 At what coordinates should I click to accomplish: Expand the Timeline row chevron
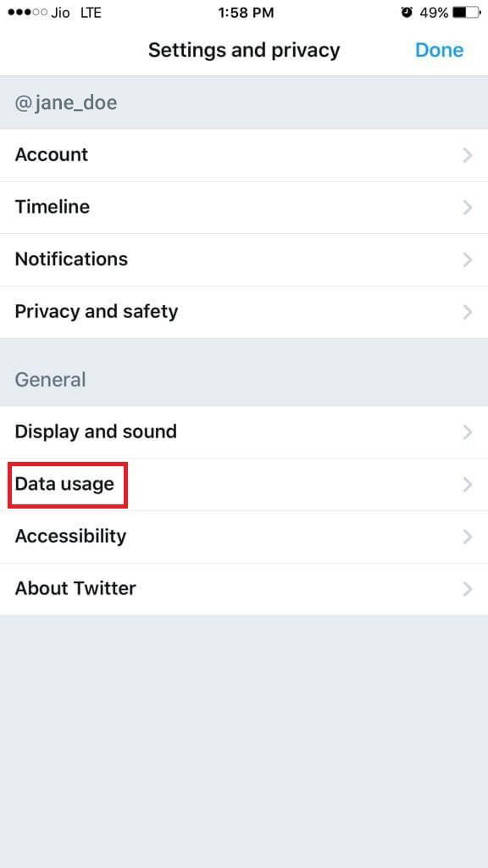(469, 207)
